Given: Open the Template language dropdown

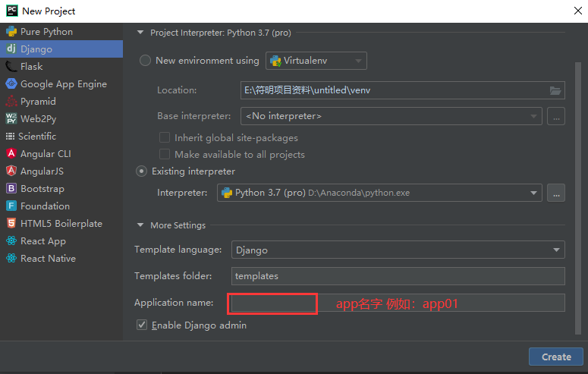Looking at the screenshot, I should point(398,250).
